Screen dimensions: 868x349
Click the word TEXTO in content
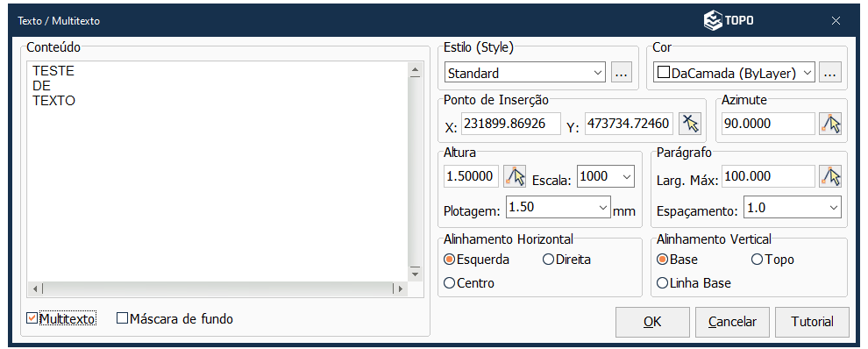pos(53,101)
